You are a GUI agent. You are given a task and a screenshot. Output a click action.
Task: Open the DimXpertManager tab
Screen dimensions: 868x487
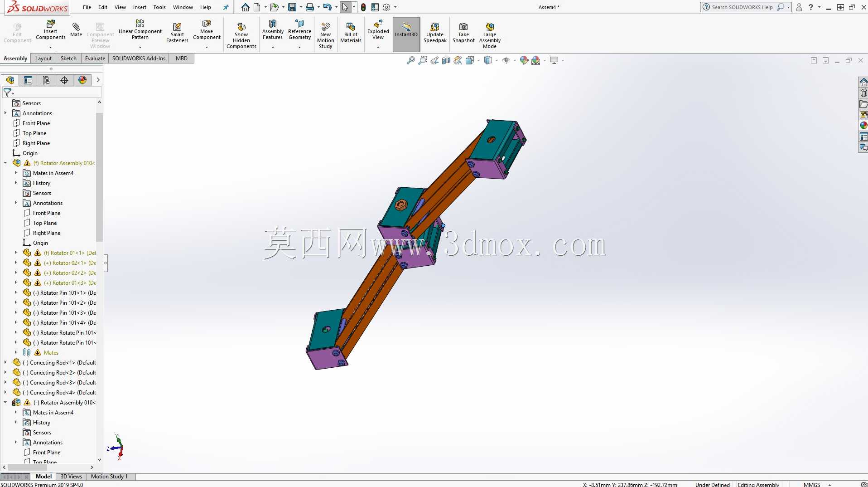[64, 80]
